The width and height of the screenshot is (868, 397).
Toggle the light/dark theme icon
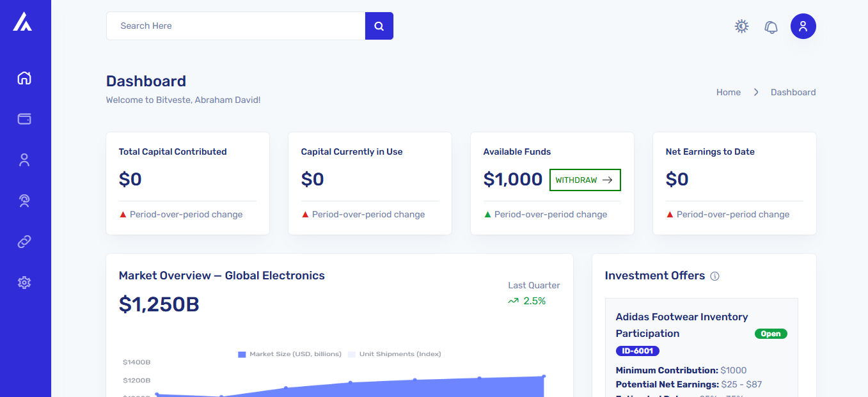(x=741, y=26)
